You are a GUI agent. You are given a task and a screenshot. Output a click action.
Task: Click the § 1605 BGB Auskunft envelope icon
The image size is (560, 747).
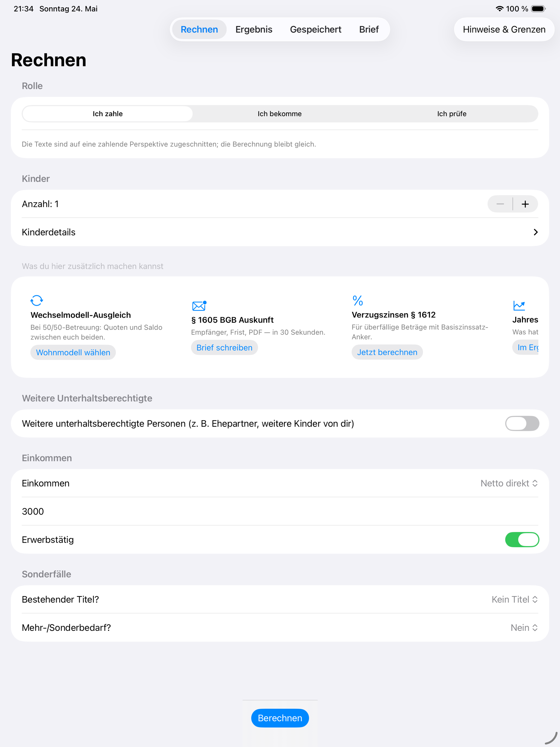click(x=199, y=306)
